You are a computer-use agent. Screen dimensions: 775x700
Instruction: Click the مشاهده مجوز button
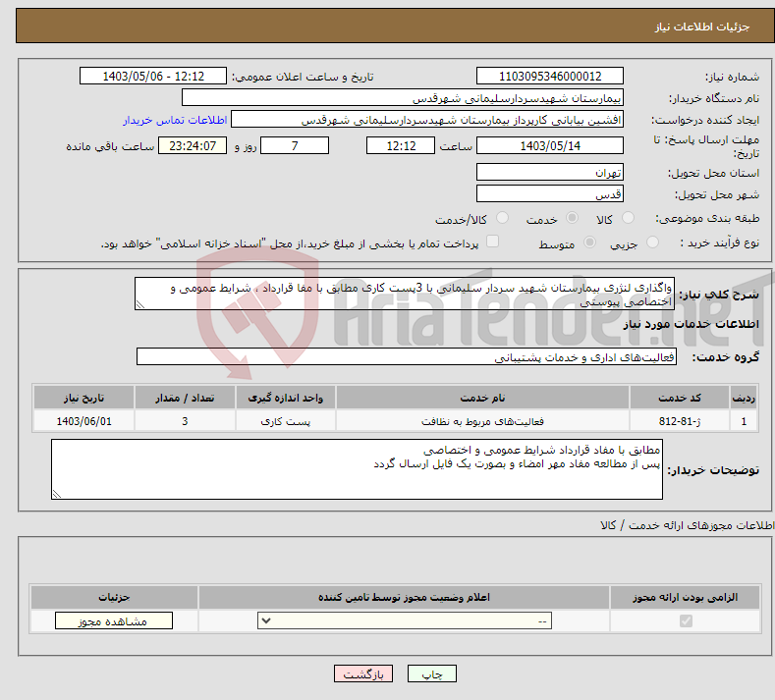point(114,620)
